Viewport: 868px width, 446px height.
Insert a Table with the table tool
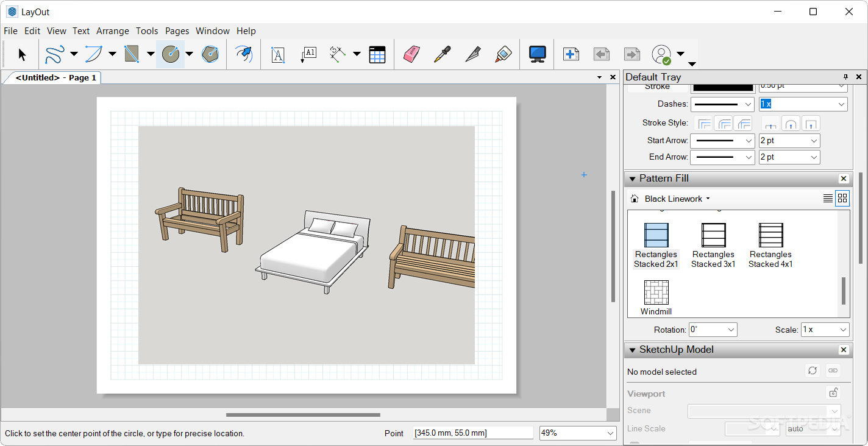click(377, 55)
